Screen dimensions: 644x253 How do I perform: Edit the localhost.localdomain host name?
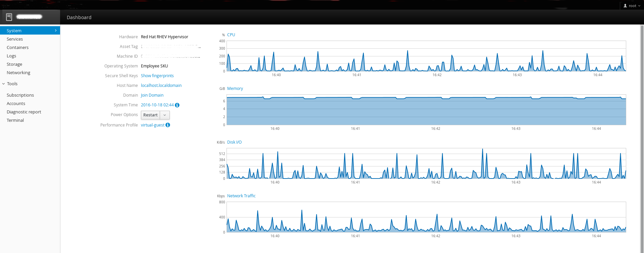(161, 86)
